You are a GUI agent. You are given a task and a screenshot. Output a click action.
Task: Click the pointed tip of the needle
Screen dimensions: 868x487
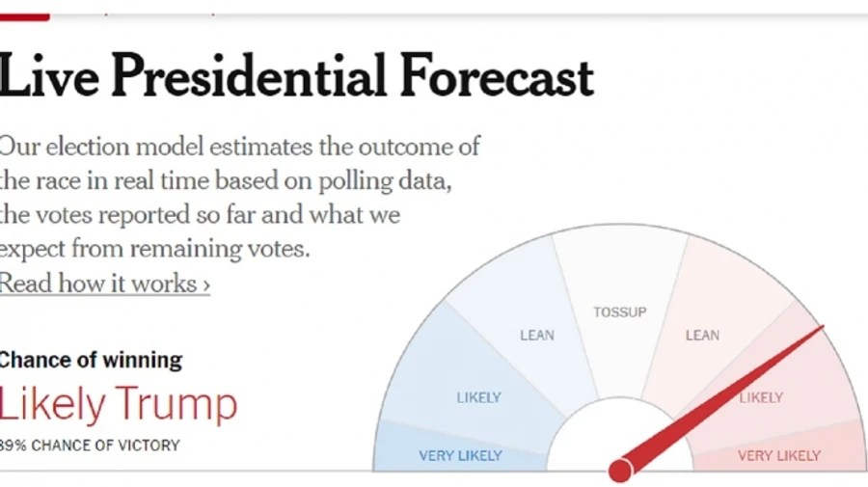pos(822,328)
